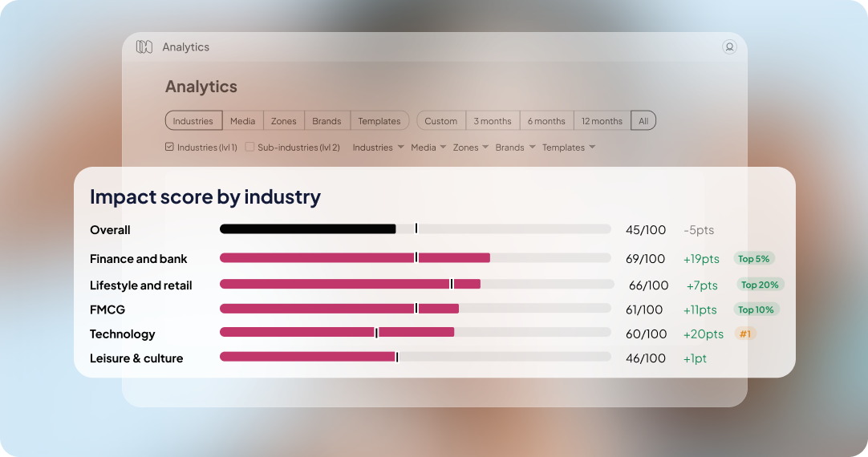Switch to the Zones tab
Viewport: 868px width, 457px height.
[x=283, y=121]
